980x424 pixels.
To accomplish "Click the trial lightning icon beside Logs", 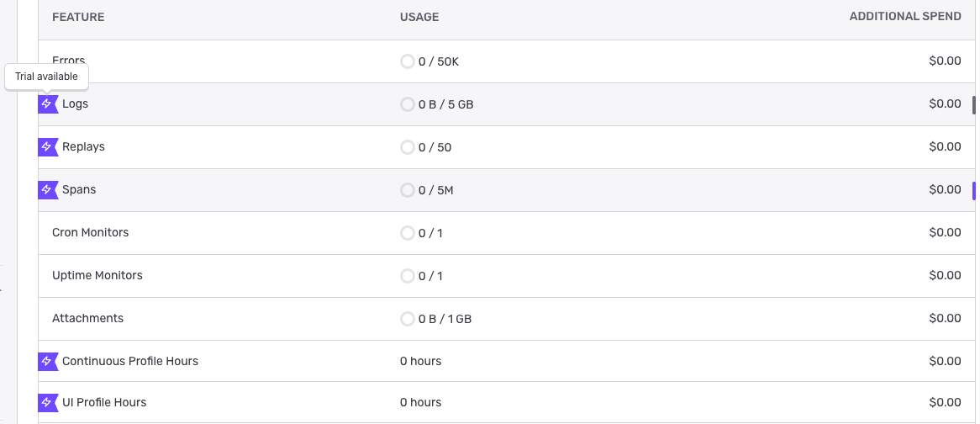I will pyautogui.click(x=47, y=104).
